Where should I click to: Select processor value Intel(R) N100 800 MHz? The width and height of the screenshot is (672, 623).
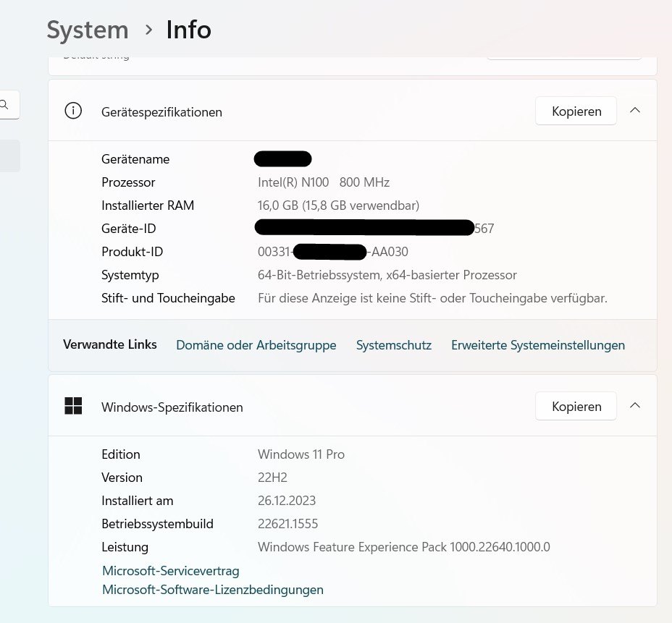[x=324, y=182]
